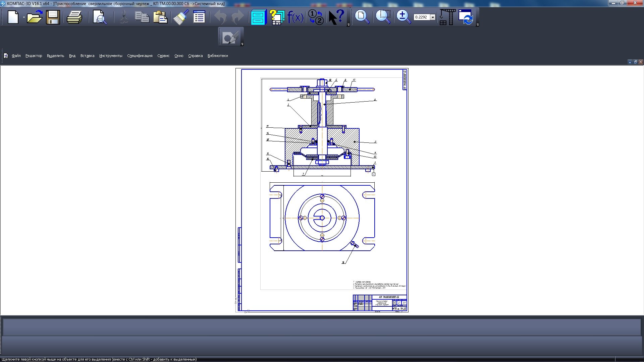Print the drawing using the printer icon
The width and height of the screenshot is (644, 362).
[x=74, y=17]
